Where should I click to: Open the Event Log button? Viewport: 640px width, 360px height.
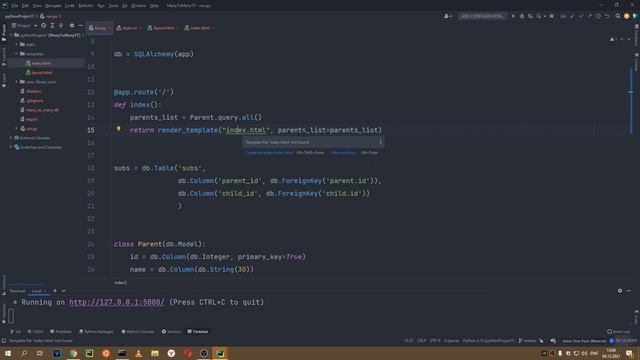point(618,331)
